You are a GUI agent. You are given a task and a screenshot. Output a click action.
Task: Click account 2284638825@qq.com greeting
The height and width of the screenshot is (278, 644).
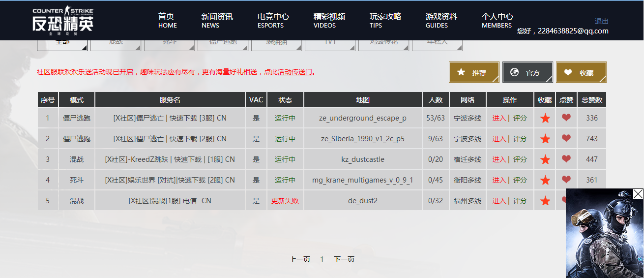click(x=562, y=31)
